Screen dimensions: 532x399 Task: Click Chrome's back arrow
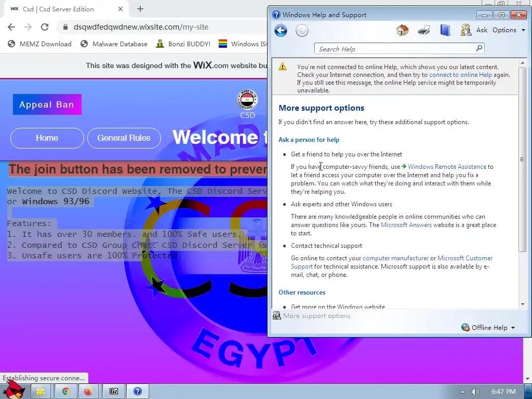pyautogui.click(x=11, y=27)
